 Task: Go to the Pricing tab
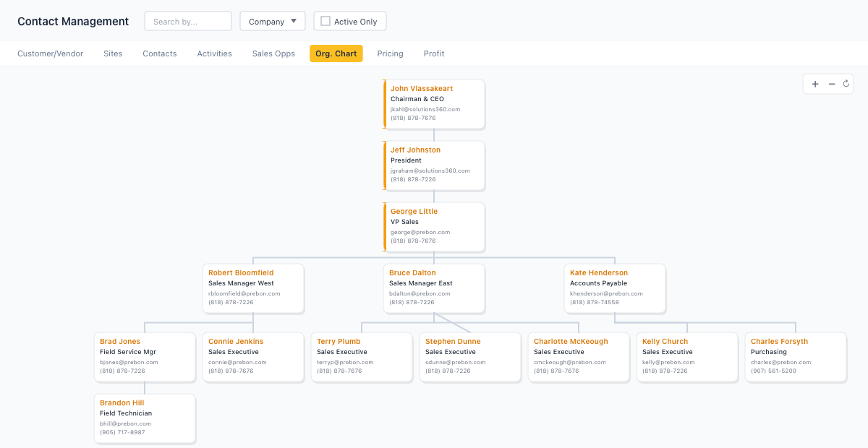(390, 53)
